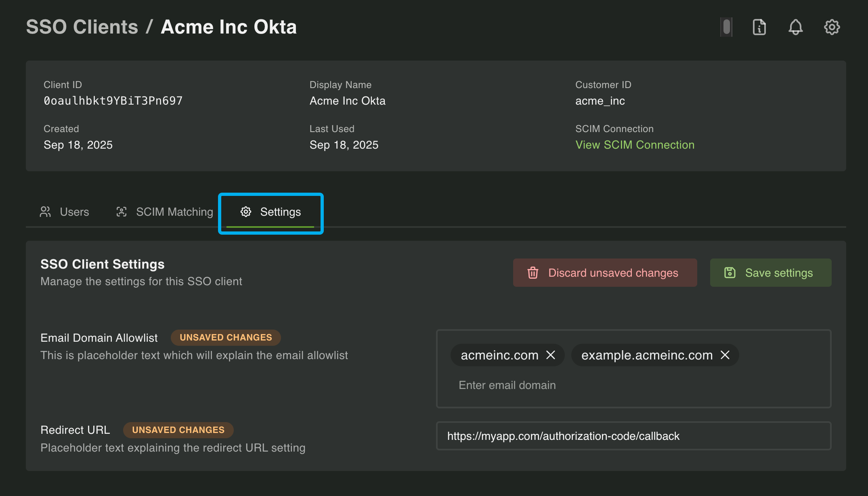The width and height of the screenshot is (868, 496).
Task: Click the disk icon on Save settings
Action: coord(729,273)
